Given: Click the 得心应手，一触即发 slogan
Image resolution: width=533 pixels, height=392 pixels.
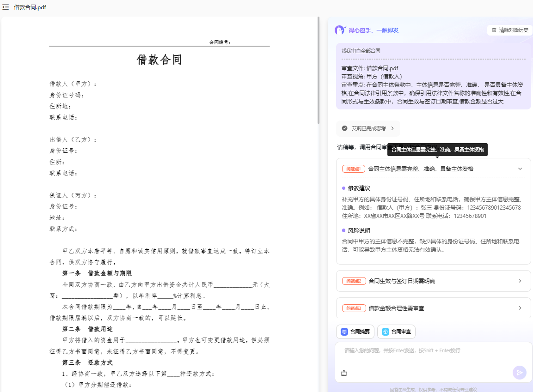Looking at the screenshot, I should 373,30.
